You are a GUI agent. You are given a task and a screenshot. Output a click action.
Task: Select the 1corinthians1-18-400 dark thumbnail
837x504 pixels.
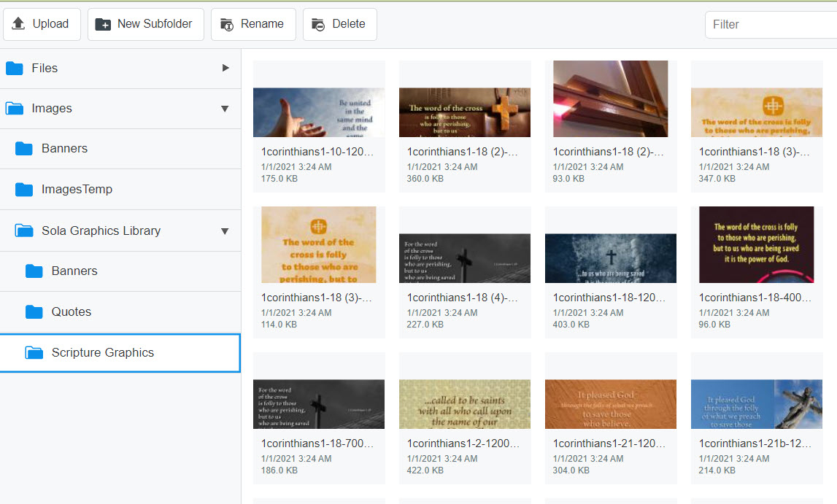click(757, 244)
